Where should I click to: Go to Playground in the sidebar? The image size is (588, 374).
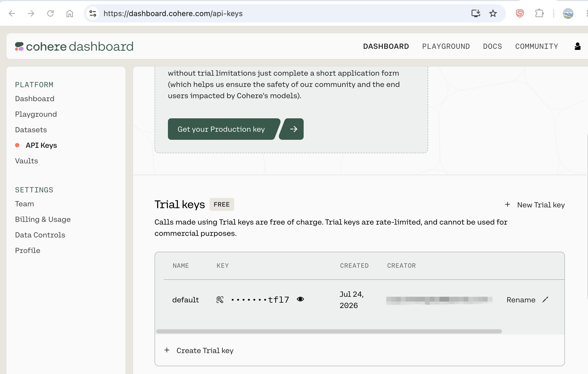36,114
